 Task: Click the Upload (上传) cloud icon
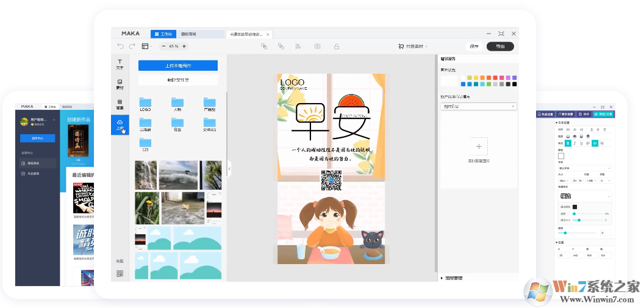point(120,124)
